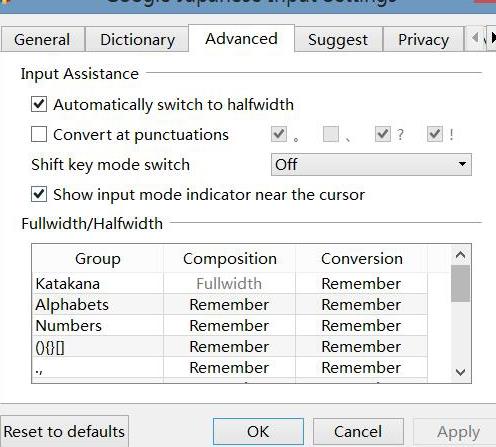This screenshot has width=496, height=447.
Task: Change Alphabets Composition setting
Action: click(229, 305)
